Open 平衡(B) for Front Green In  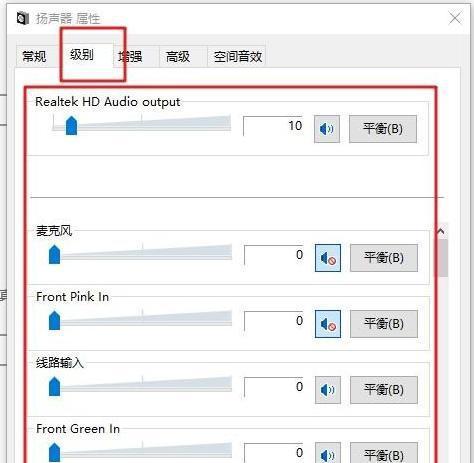click(384, 453)
